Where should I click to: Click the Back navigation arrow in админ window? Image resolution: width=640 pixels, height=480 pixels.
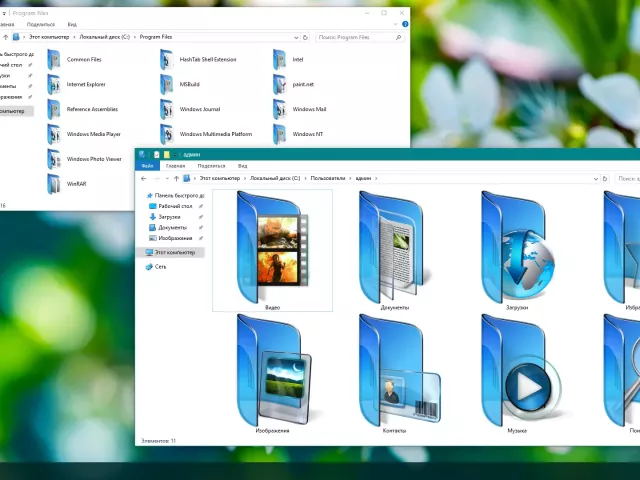tap(143, 177)
